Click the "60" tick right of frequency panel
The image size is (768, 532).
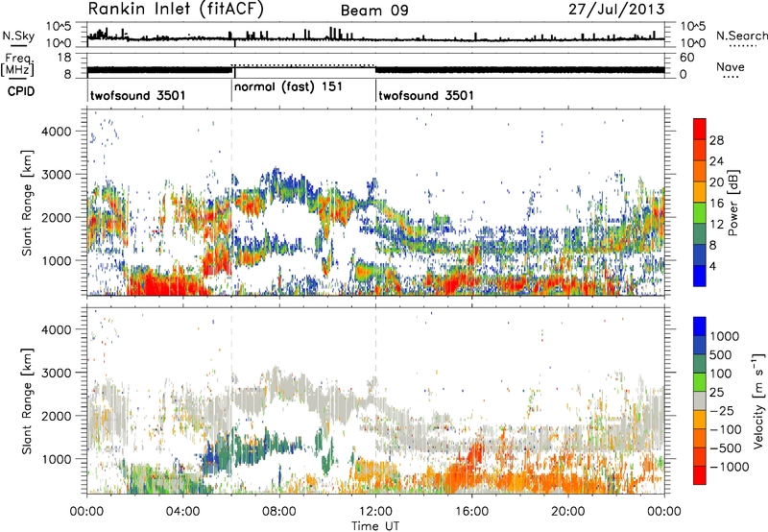687,58
